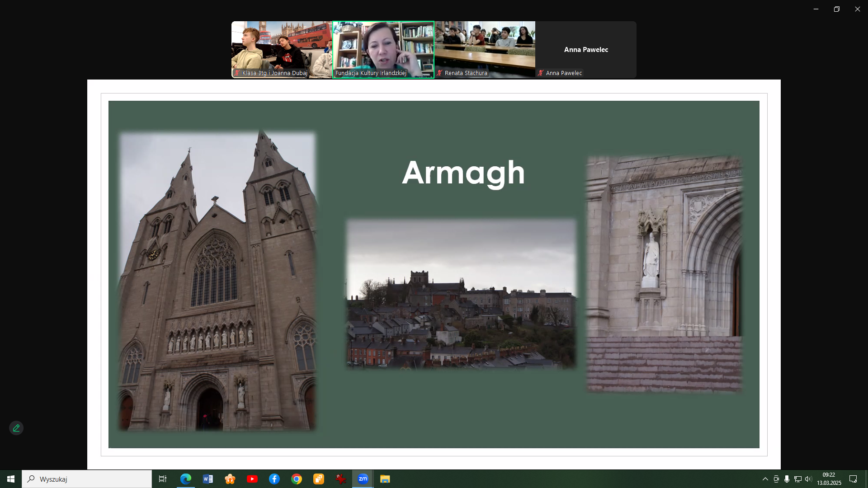Click the Wyszukaj search box
868x488 pixels.
pyautogui.click(x=87, y=479)
